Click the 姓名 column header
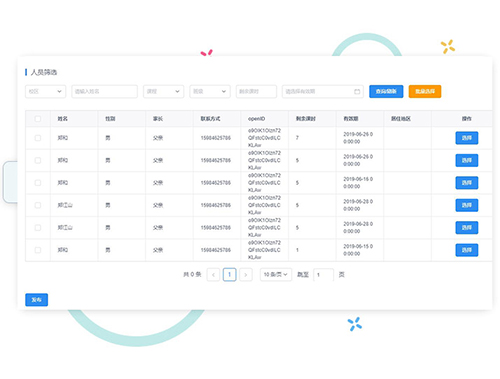The height and width of the screenshot is (379, 500). pyautogui.click(x=63, y=119)
